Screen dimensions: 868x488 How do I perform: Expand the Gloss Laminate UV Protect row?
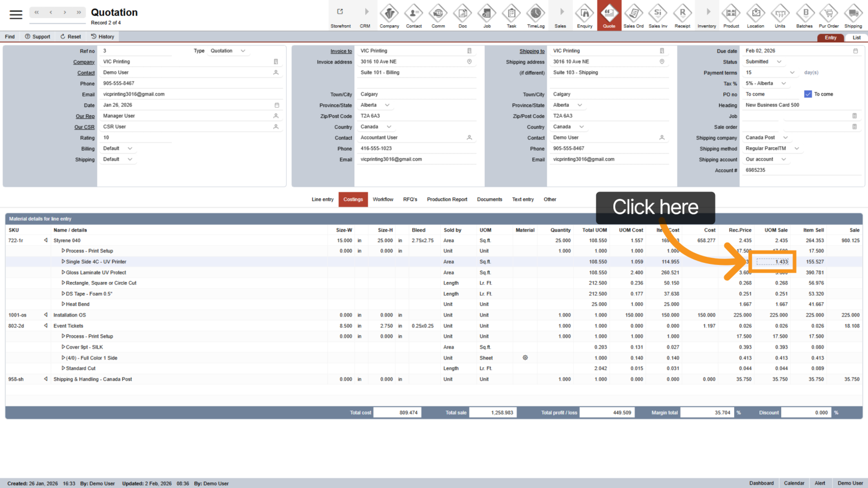pyautogui.click(x=64, y=273)
